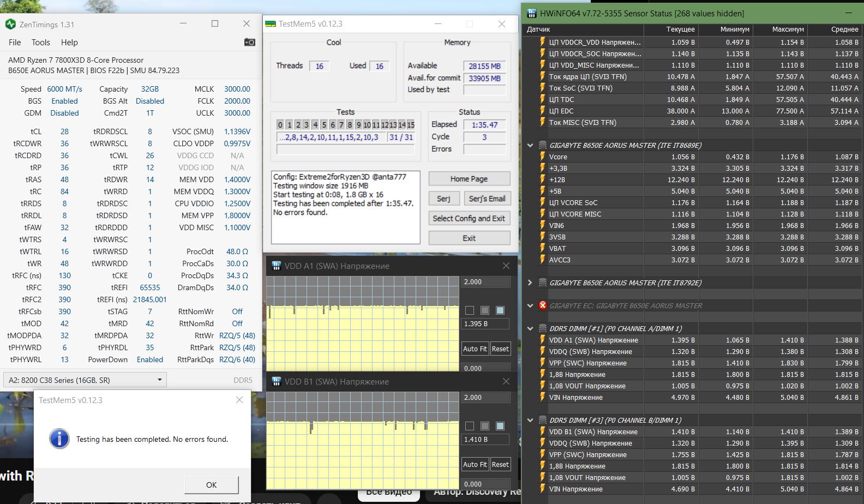The height and width of the screenshot is (504, 864).
Task: Collapse the DDR5 DIMM [#3] sensor group
Action: click(x=530, y=420)
